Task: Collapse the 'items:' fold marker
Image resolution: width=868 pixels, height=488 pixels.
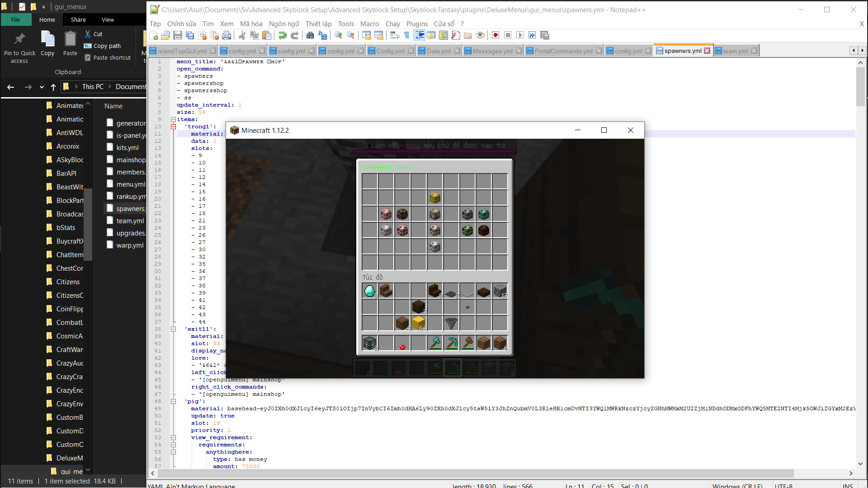Action: pyautogui.click(x=173, y=120)
